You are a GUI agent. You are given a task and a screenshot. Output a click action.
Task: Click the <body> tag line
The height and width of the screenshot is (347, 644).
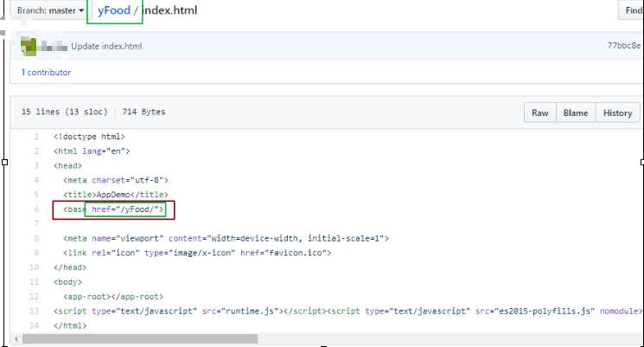point(67,282)
